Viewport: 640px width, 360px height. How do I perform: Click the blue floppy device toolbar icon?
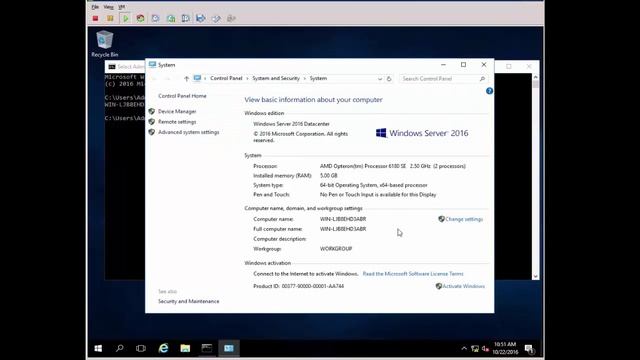click(200, 18)
